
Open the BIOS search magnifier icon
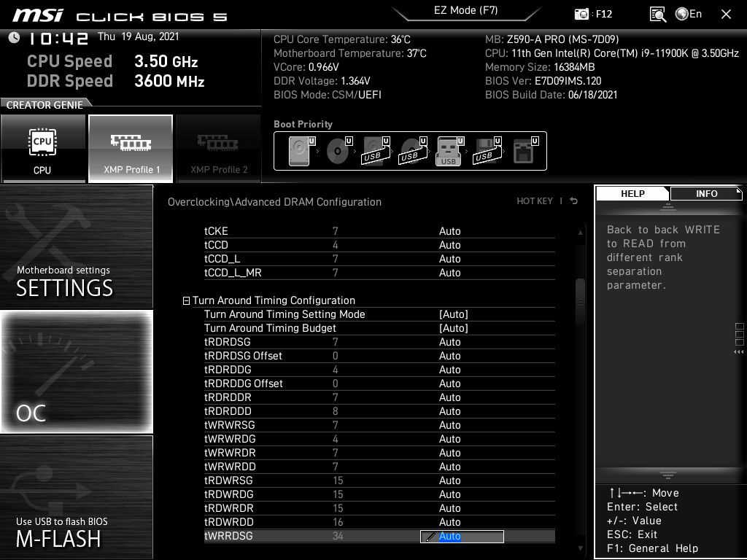(657, 15)
